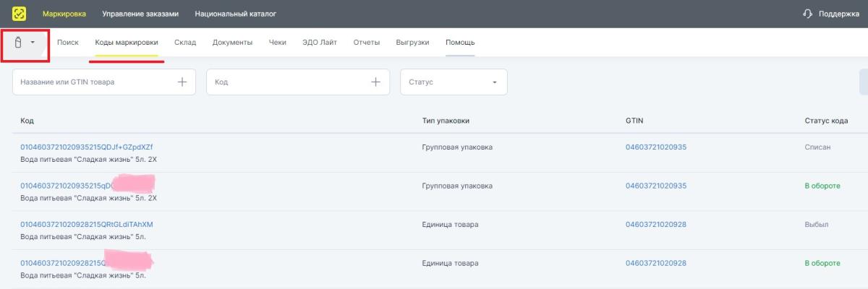Click plus icon in product name field
The width and height of the screenshot is (868, 289).
(x=182, y=82)
